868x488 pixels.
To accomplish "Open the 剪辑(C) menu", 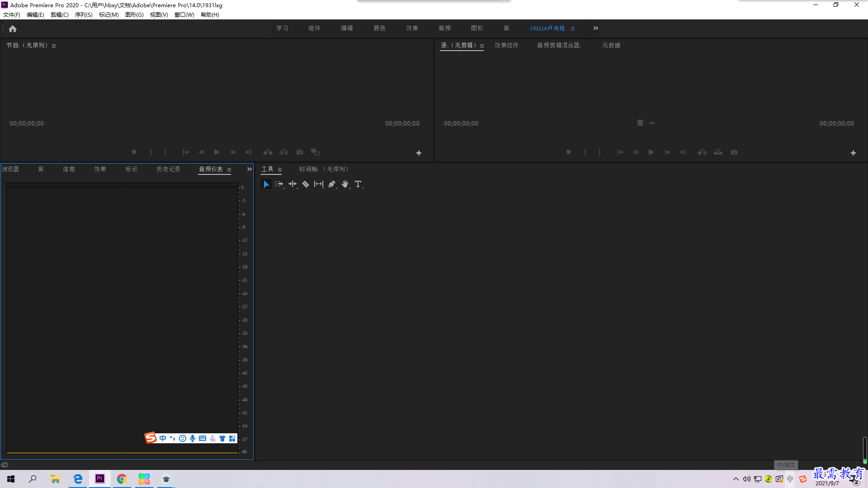I will tap(60, 15).
